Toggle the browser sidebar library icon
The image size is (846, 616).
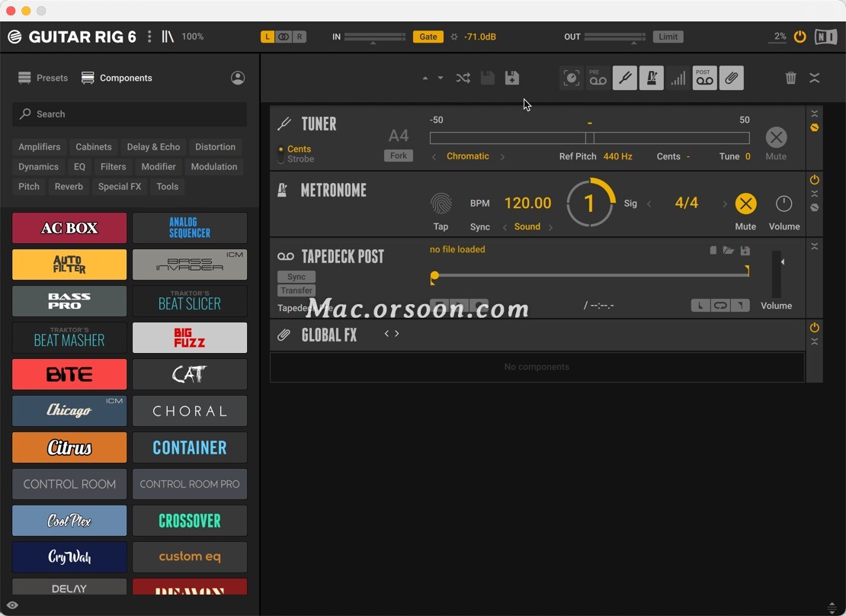tap(168, 37)
